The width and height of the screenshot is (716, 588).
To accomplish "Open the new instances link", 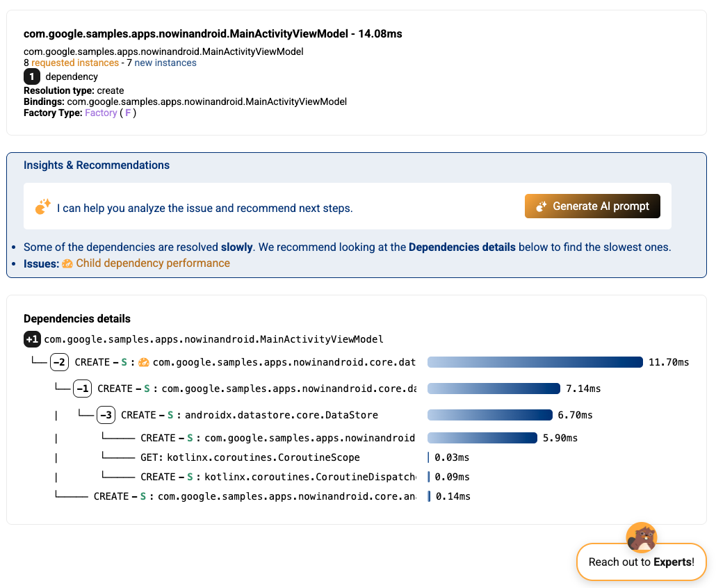I will pyautogui.click(x=165, y=63).
